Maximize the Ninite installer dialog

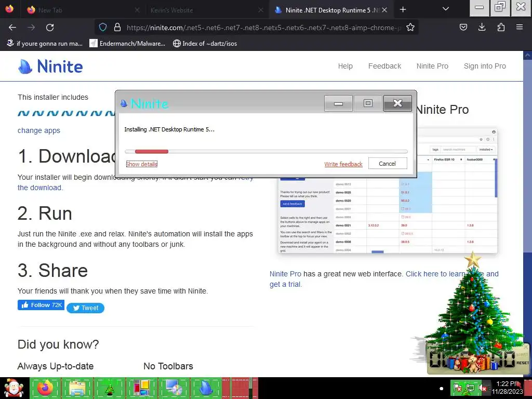pos(368,103)
